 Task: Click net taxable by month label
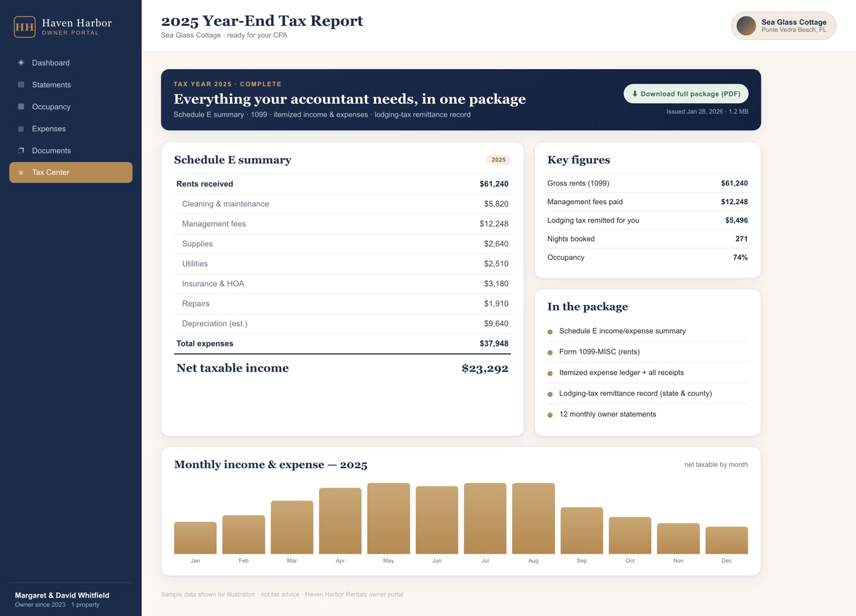click(716, 464)
